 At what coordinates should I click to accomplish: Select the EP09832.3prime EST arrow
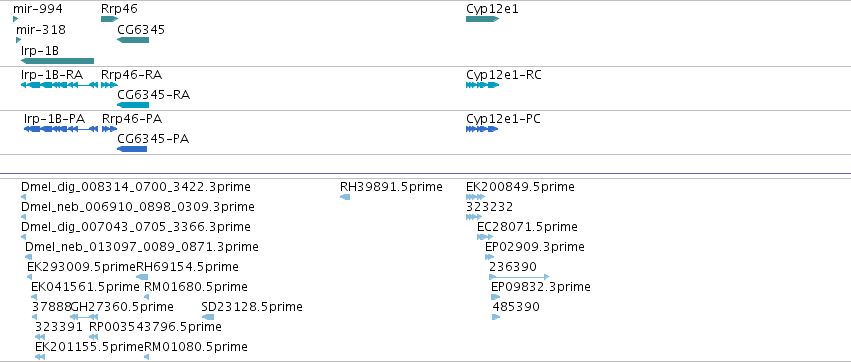tap(496, 297)
